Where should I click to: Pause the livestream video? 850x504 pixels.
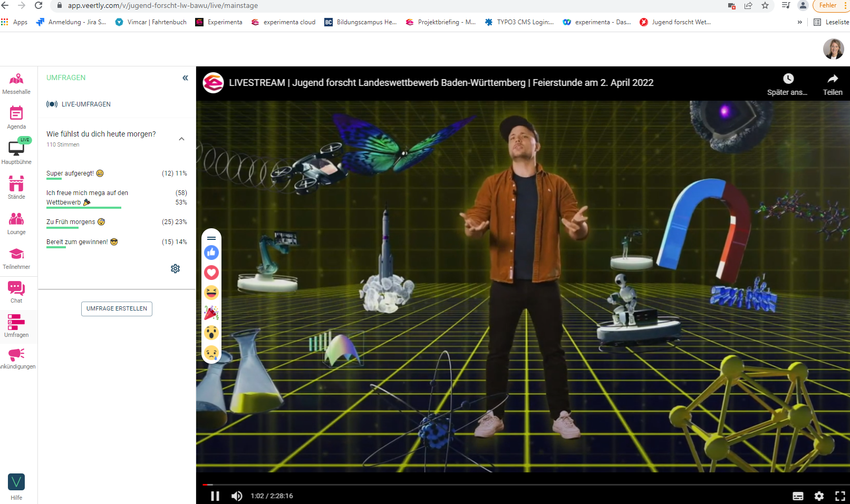[215, 496]
